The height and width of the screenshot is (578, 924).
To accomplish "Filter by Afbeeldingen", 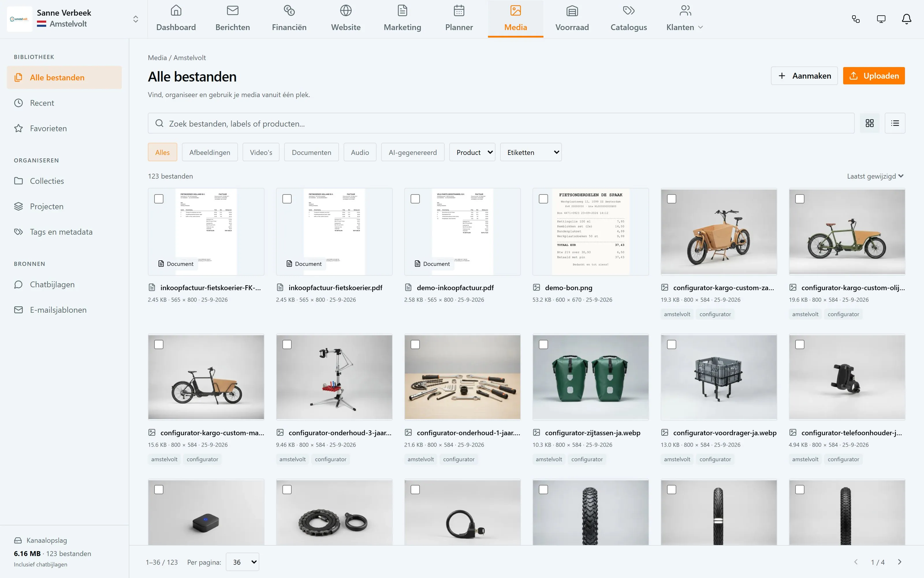I will coord(210,152).
